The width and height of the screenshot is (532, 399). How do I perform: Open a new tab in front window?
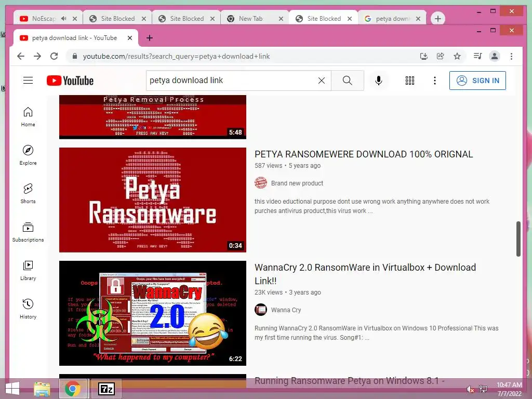(149, 38)
